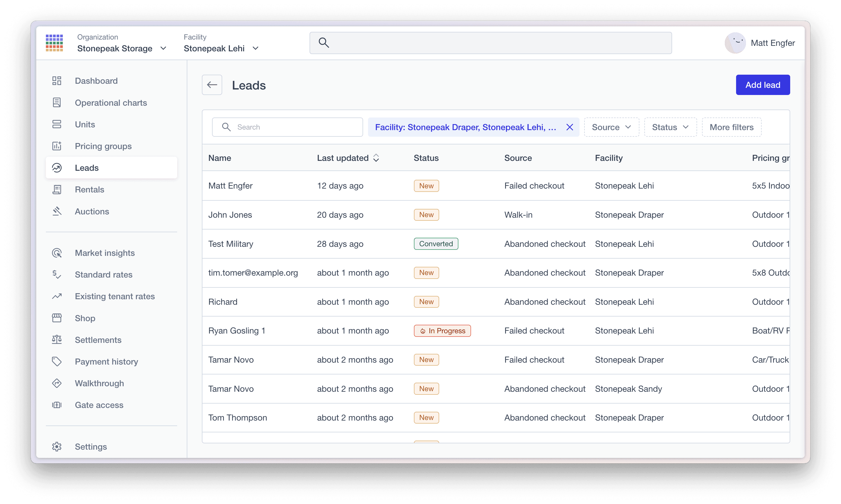Open the Source filter dropdown
The image size is (841, 504).
click(x=611, y=127)
